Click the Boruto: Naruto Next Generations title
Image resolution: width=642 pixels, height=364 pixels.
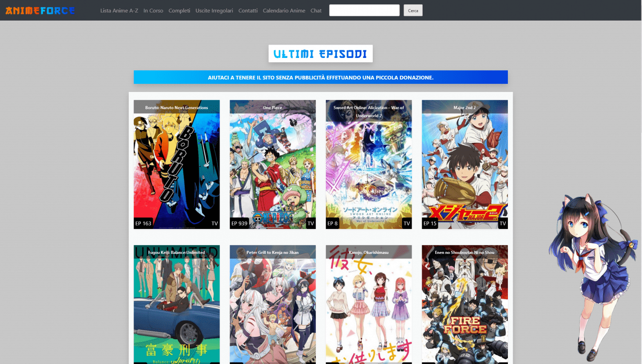click(177, 108)
